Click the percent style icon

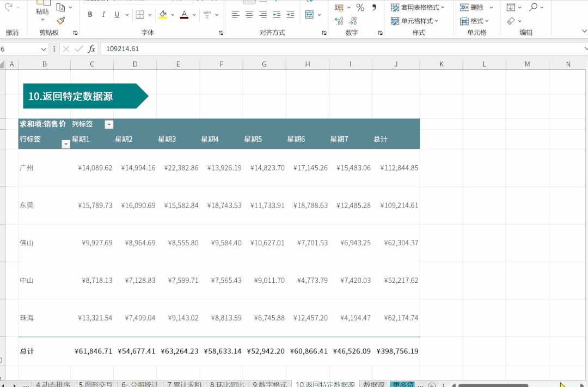(x=360, y=8)
